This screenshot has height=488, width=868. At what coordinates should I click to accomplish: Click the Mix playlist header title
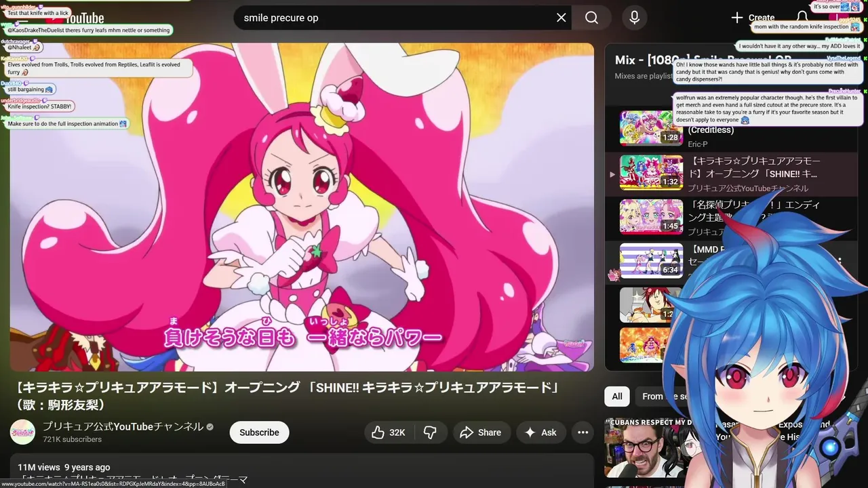[x=703, y=60]
